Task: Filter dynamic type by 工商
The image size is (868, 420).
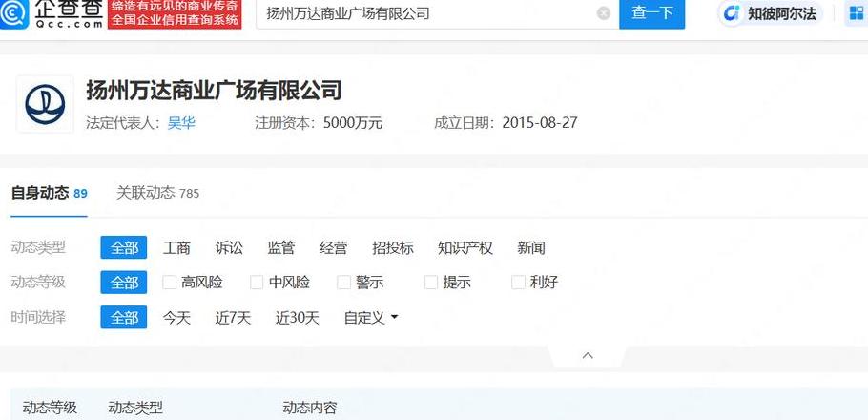Action: pyautogui.click(x=176, y=247)
